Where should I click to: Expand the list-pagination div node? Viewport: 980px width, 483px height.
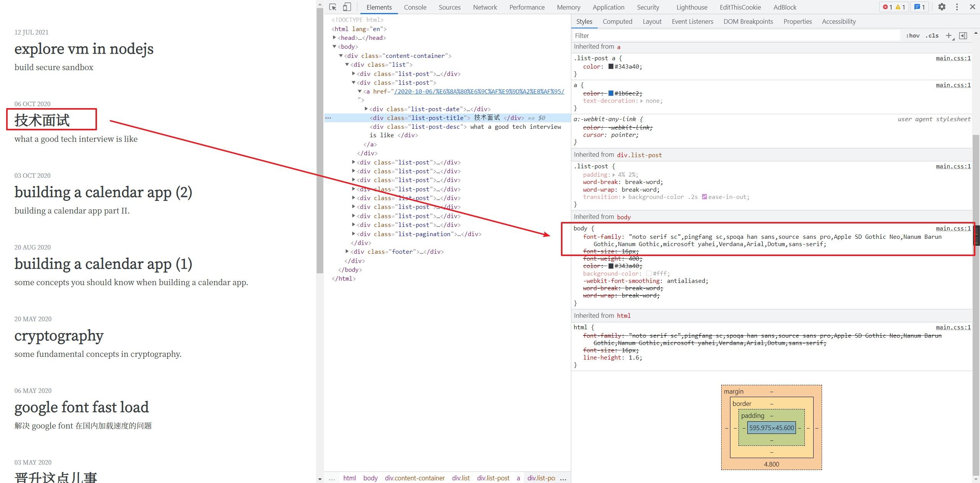point(353,234)
